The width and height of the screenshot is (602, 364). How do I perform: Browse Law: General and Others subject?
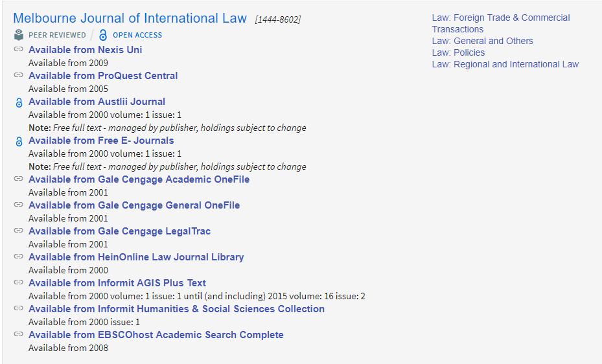[x=482, y=41]
